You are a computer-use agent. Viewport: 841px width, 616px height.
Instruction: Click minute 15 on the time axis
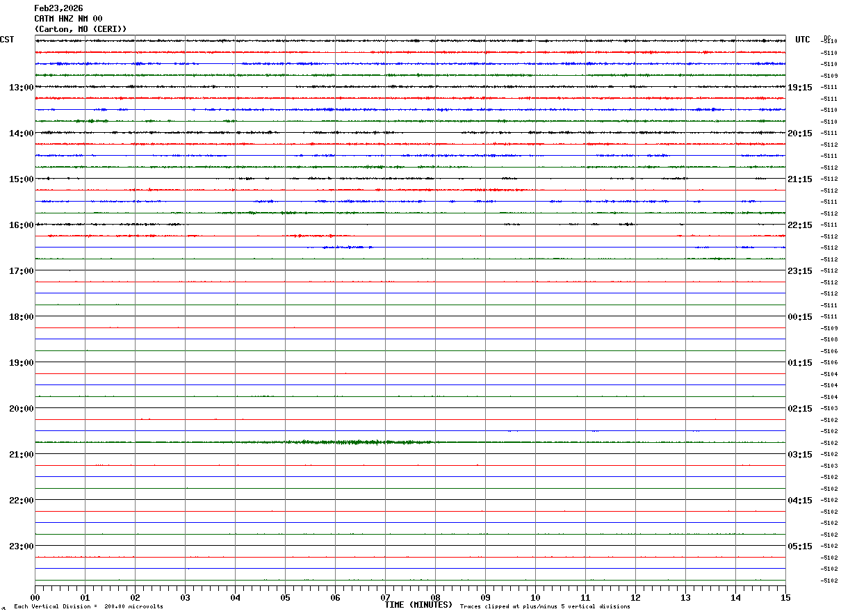pyautogui.click(x=785, y=597)
